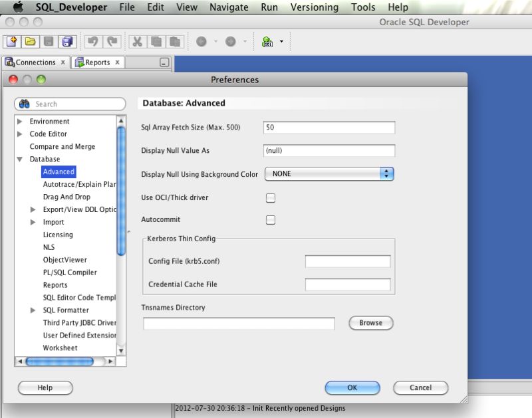This screenshot has width=532, height=418.
Task: Enable the Use OCI/Thick driver checkbox
Action: pyautogui.click(x=271, y=197)
